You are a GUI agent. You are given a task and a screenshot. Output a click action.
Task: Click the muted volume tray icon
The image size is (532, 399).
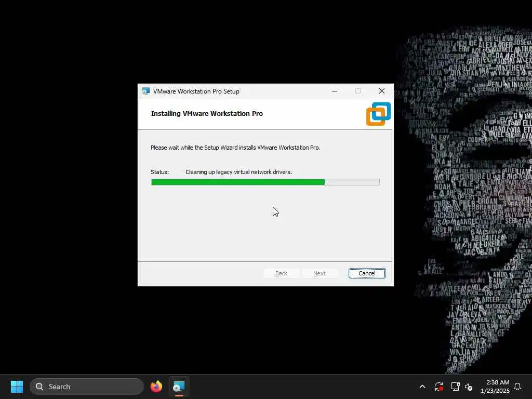(469, 387)
